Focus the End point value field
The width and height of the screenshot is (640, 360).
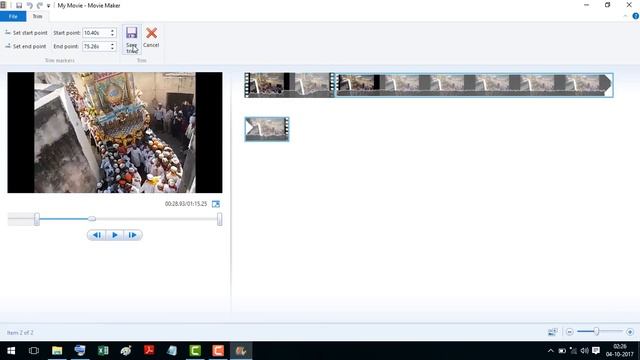(x=96, y=47)
